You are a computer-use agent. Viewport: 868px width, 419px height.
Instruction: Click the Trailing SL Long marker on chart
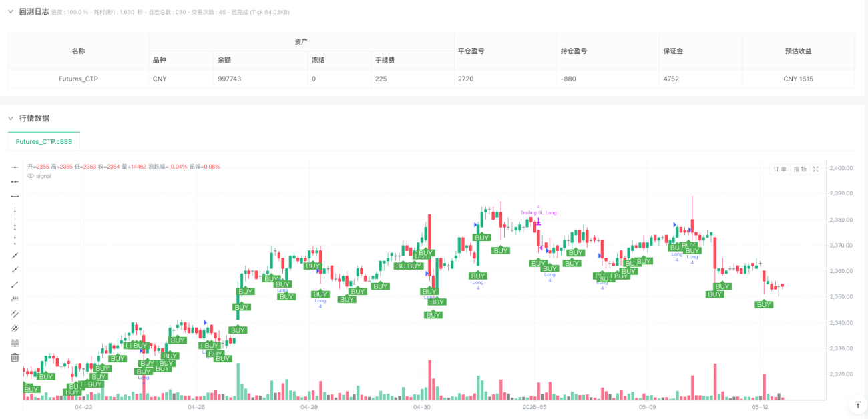tap(537, 212)
